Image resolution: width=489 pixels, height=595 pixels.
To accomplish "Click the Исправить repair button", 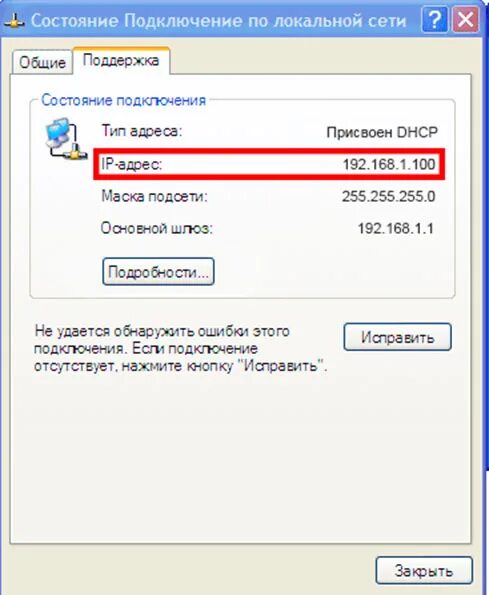I will 398,337.
